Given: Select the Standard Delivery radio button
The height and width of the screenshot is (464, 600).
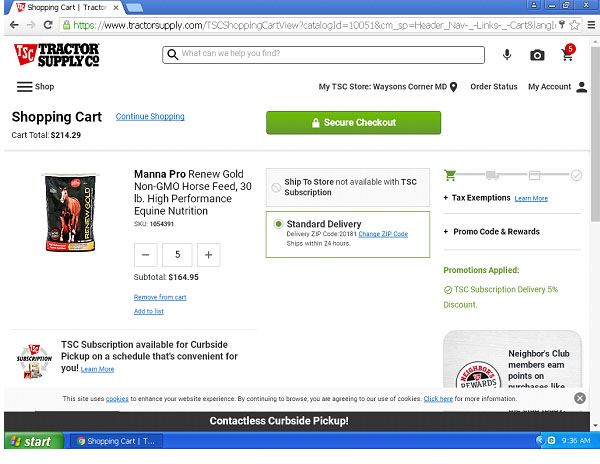Looking at the screenshot, I should click(x=278, y=224).
